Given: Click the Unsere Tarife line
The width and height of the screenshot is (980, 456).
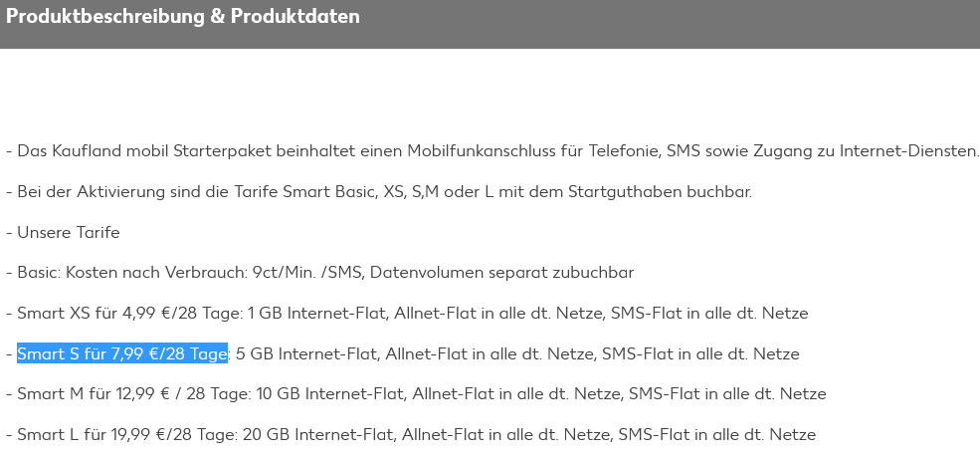Looking at the screenshot, I should 63,233.
